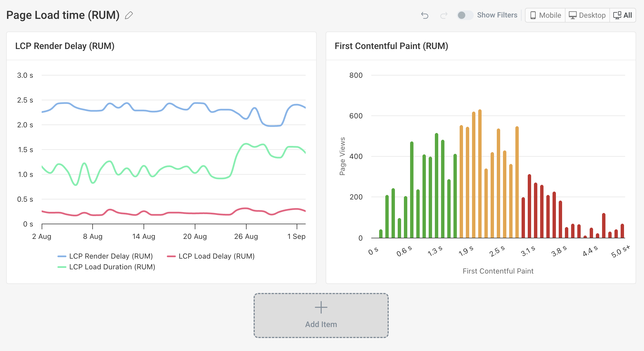Click the 1.9 s axis label
Image resolution: width=644 pixels, height=351 pixels.
(x=466, y=251)
